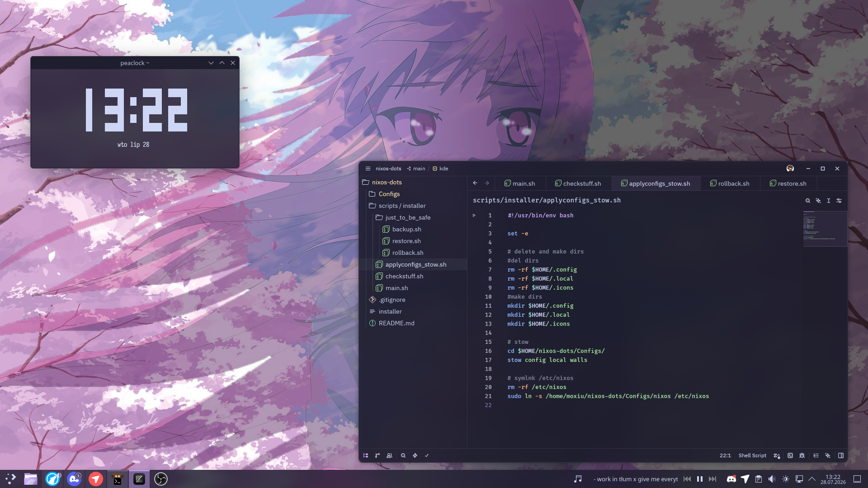This screenshot has height=488, width=868.
Task: Open rollback.sh in the project tree
Action: 413,253
